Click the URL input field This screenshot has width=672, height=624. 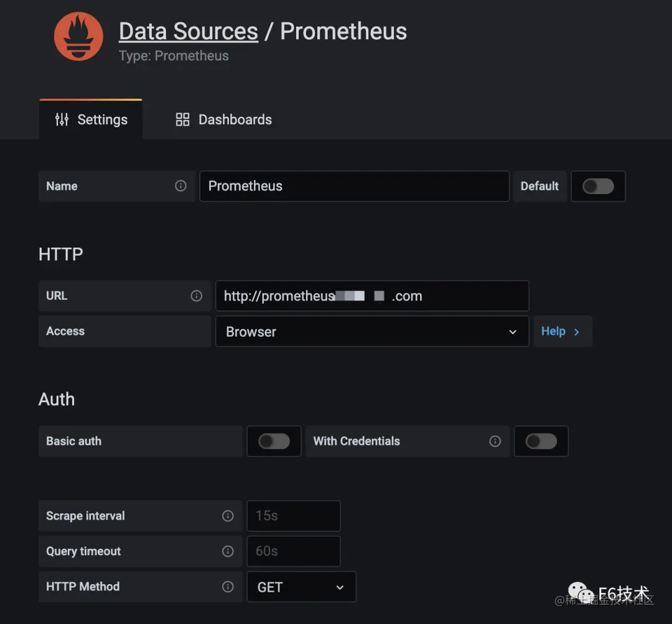coord(372,296)
